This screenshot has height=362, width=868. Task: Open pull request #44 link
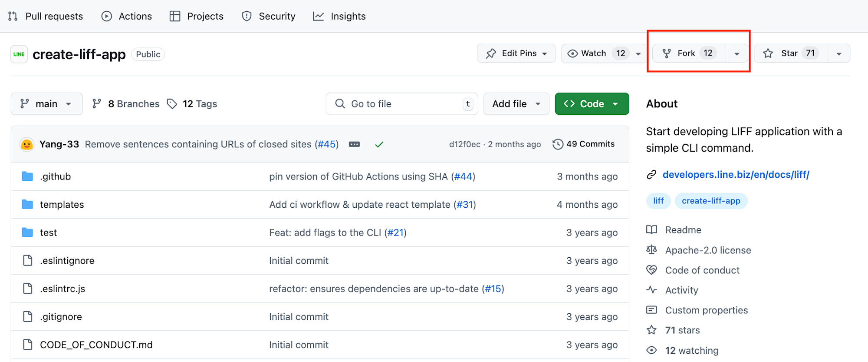coord(463,176)
